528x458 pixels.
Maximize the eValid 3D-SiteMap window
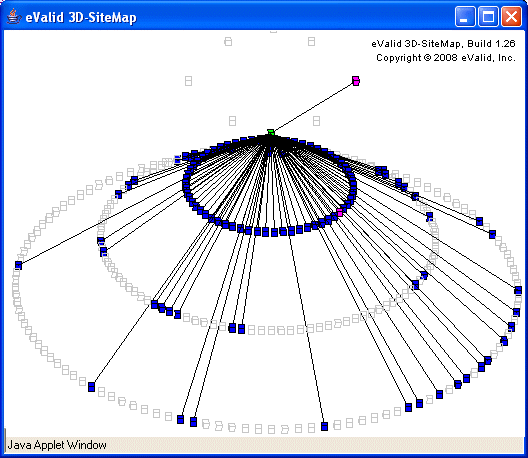click(488, 17)
